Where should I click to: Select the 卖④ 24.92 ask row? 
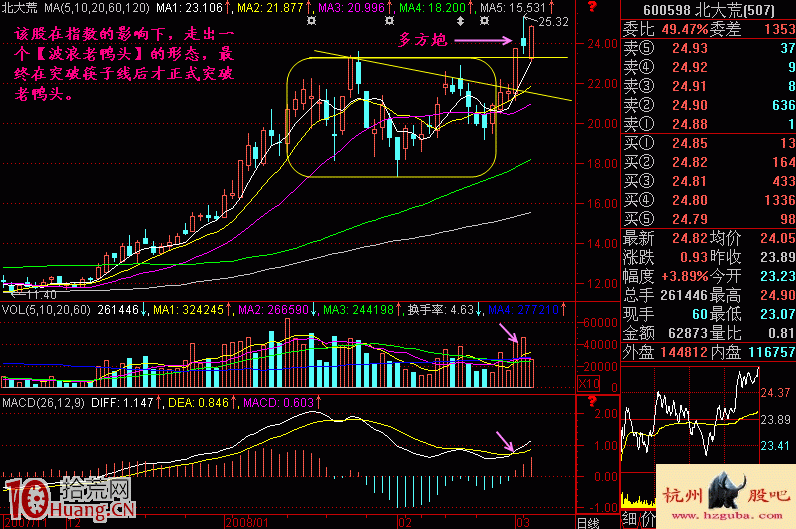(x=709, y=67)
